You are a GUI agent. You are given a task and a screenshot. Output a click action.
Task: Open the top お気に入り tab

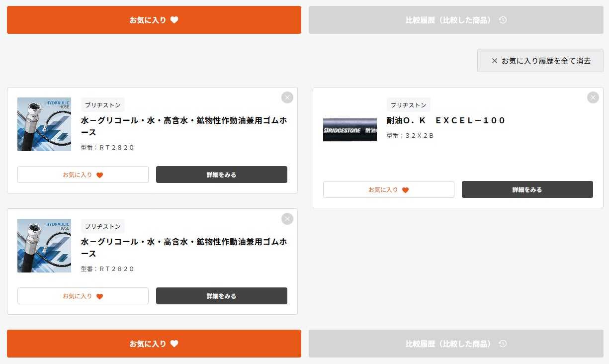[x=154, y=20]
